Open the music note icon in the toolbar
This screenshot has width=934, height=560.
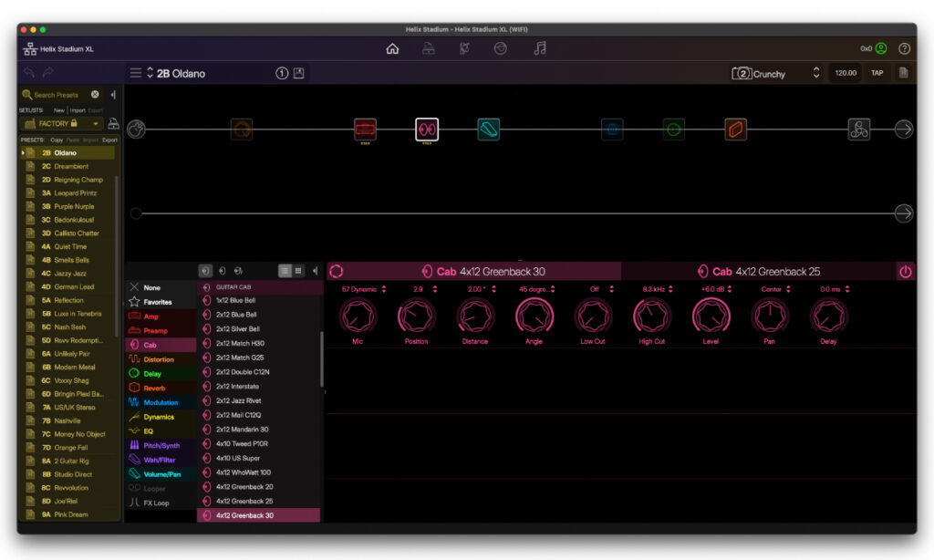540,48
